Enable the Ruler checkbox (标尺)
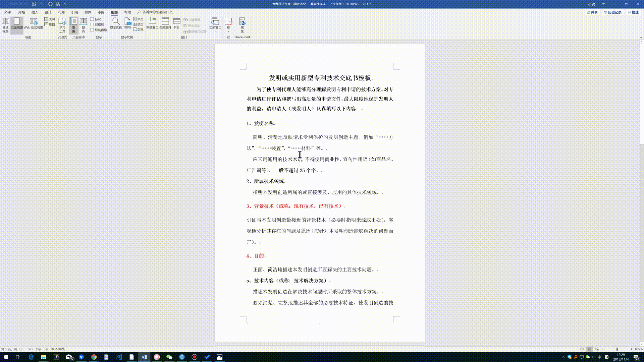Viewport: 644px width, 362px height. pyautogui.click(x=92, y=19)
